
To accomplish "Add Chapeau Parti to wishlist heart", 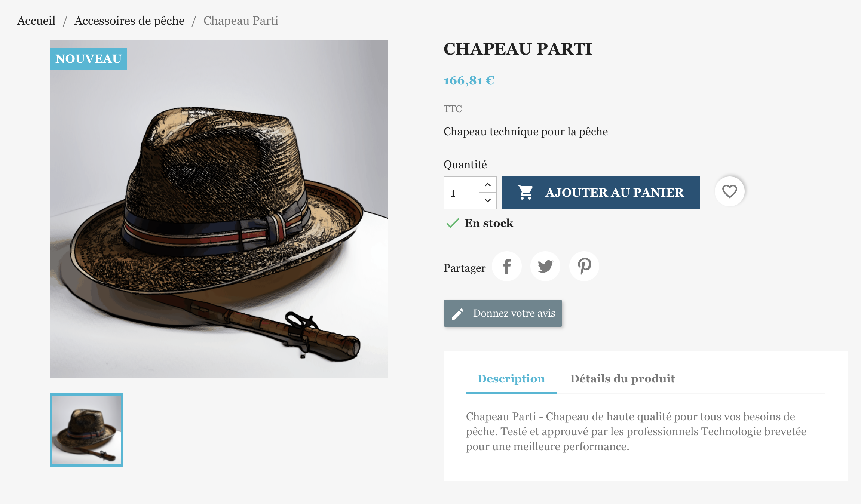I will (x=729, y=191).
